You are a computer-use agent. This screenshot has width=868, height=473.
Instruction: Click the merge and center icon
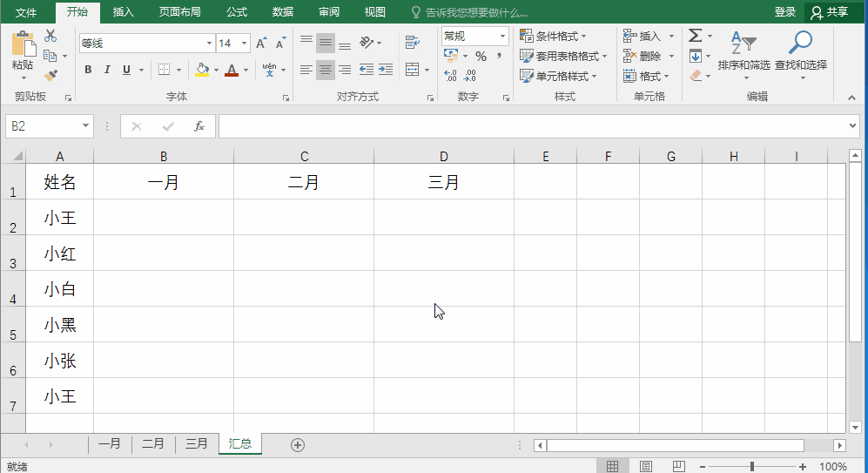(x=413, y=69)
